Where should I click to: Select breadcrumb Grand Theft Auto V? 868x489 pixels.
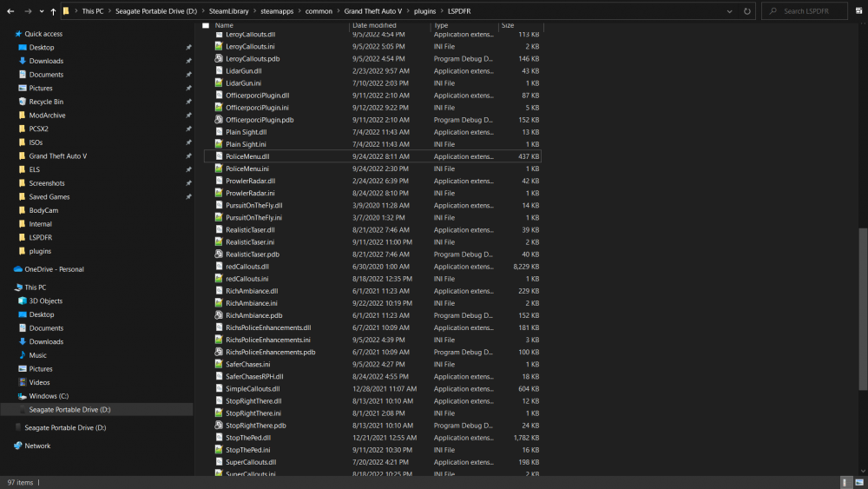click(372, 11)
